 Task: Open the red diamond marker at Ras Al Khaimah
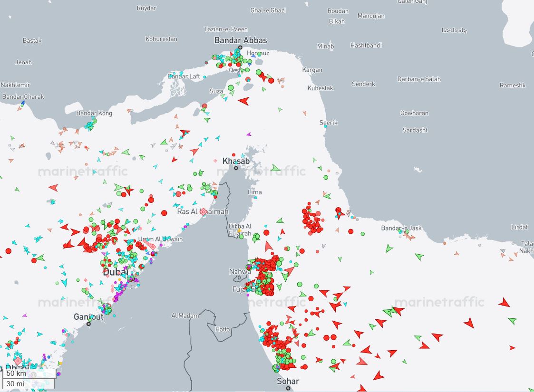pos(204,211)
